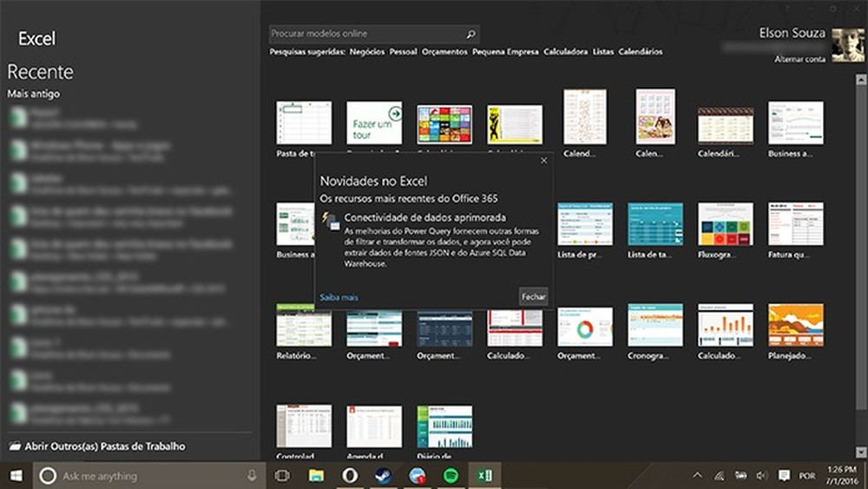Select the Calculadora suggested search
Image resolution: width=868 pixels, height=489 pixels.
click(566, 51)
